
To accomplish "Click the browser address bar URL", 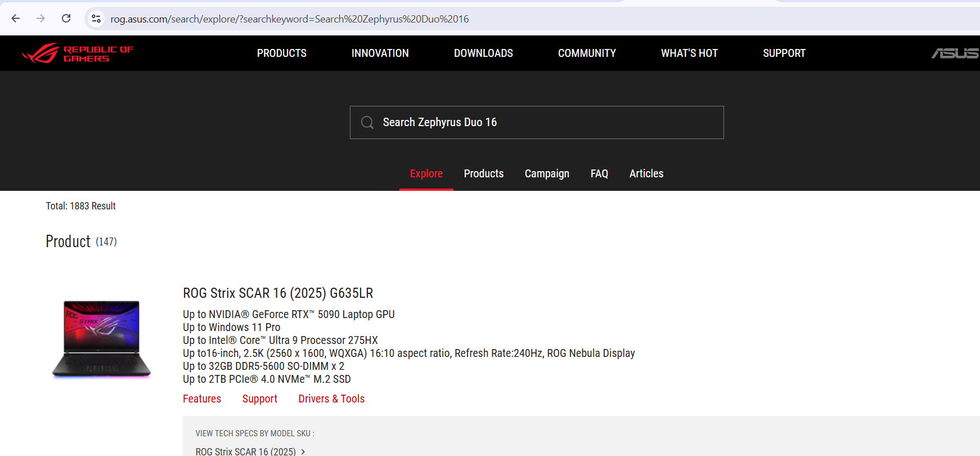I will (x=290, y=19).
